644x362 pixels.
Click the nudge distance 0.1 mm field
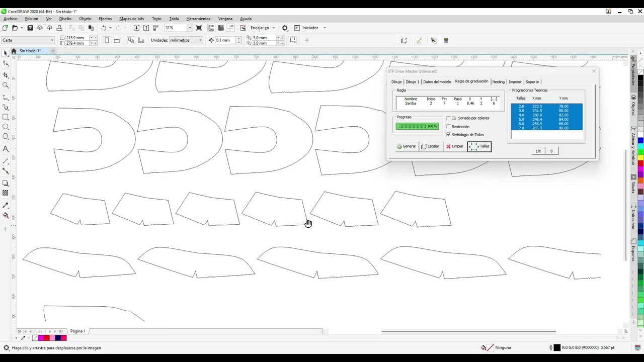click(222, 40)
